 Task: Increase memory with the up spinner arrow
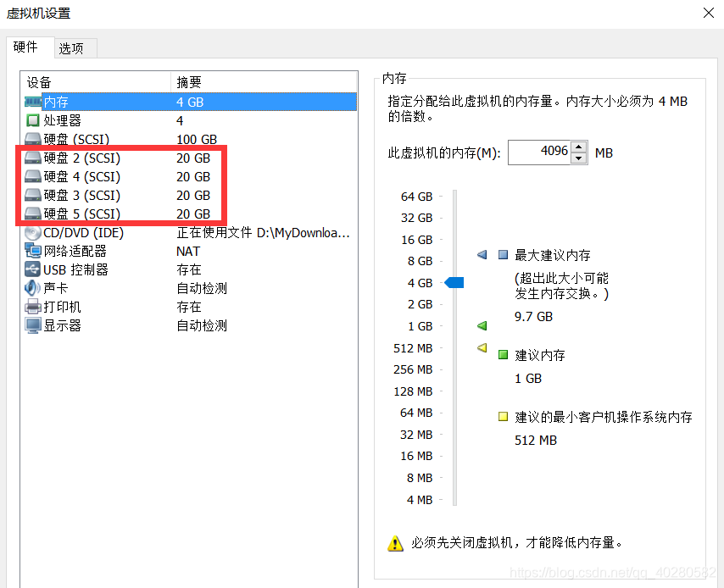point(578,147)
